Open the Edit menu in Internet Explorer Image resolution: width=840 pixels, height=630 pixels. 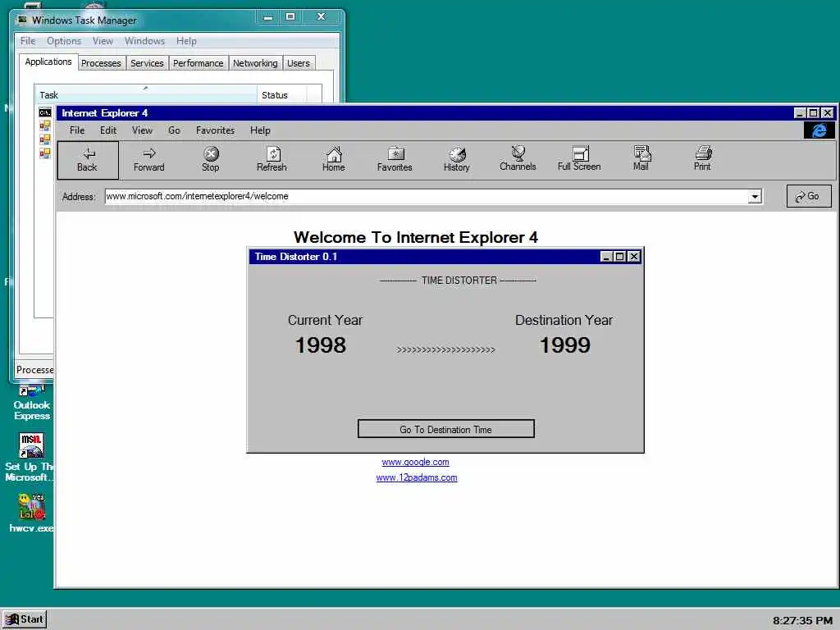[x=108, y=130]
